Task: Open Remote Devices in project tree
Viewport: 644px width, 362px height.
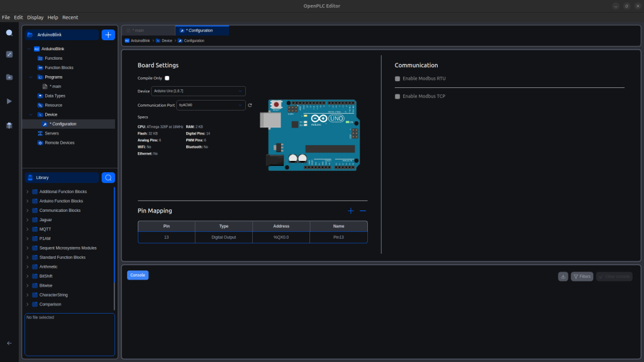Action: 60,143
